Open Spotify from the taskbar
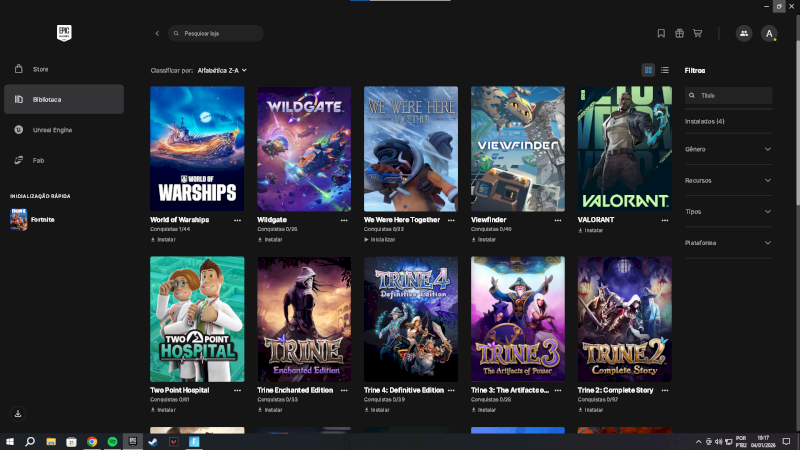Screen dimensions: 800x450 [x=112, y=442]
